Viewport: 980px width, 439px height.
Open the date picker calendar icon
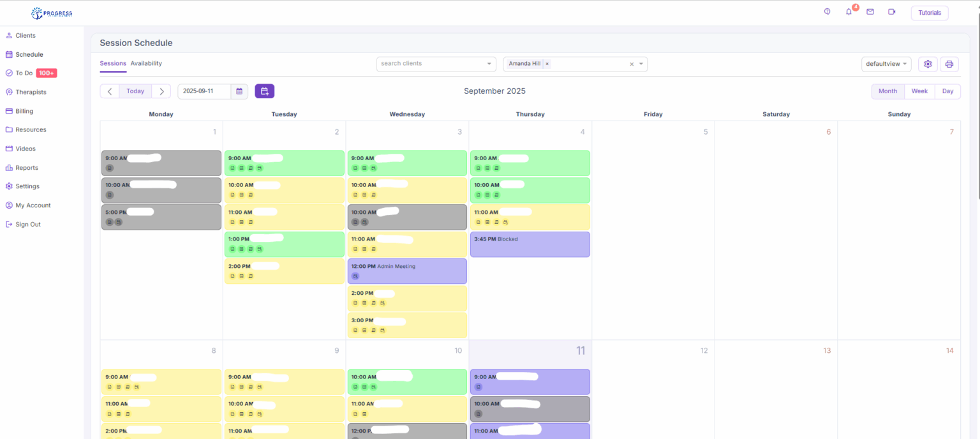pos(239,91)
